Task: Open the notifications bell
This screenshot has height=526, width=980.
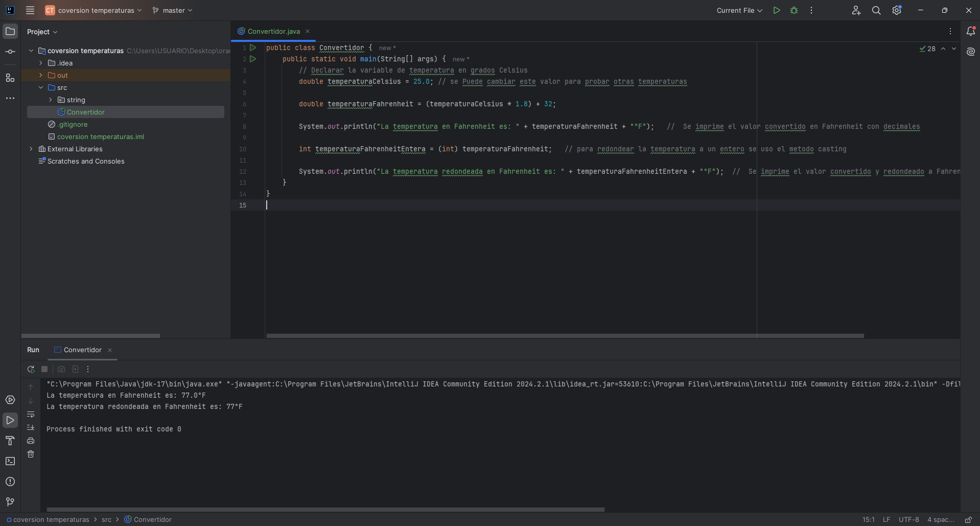Action: pyautogui.click(x=971, y=31)
